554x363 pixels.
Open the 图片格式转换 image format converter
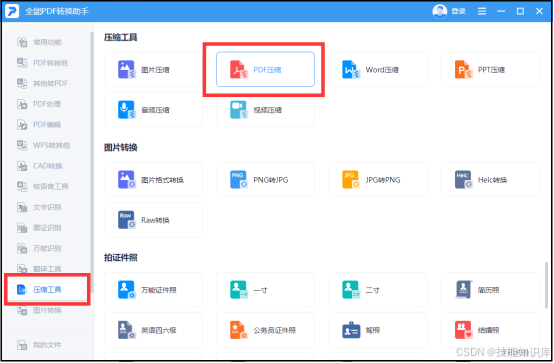click(153, 180)
